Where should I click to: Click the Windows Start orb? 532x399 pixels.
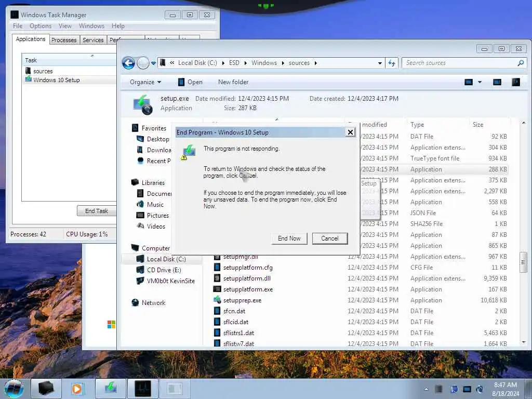tap(14, 389)
